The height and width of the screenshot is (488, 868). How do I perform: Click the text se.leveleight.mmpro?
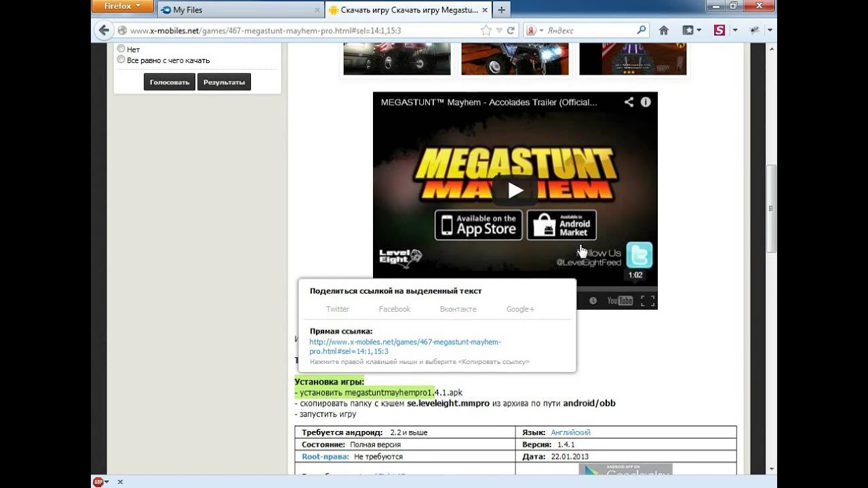tap(448, 403)
